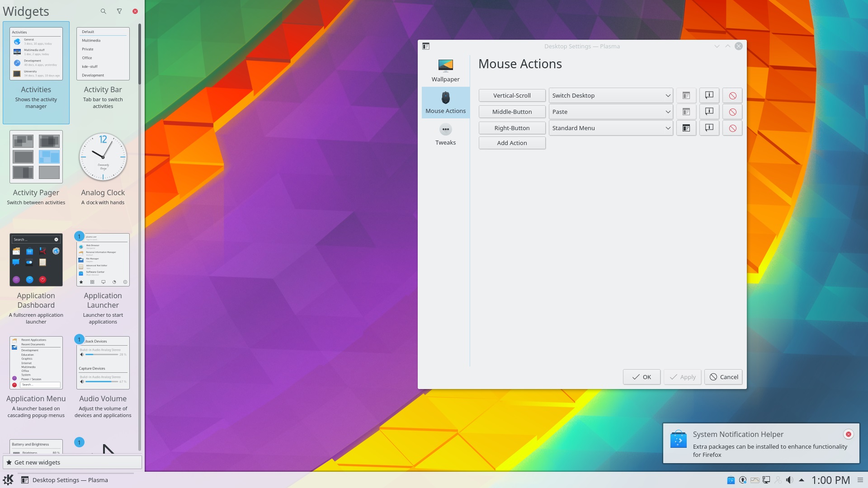
Task: Mute audio via the tray speaker icon
Action: (790, 480)
